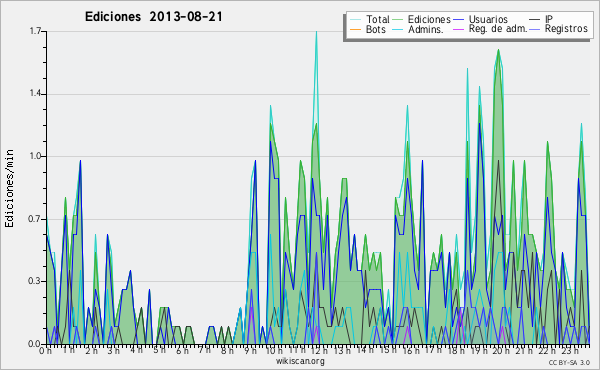This screenshot has width=600, height=370.
Task: Click the green Ediciones peak near 20 h
Action: (x=498, y=50)
